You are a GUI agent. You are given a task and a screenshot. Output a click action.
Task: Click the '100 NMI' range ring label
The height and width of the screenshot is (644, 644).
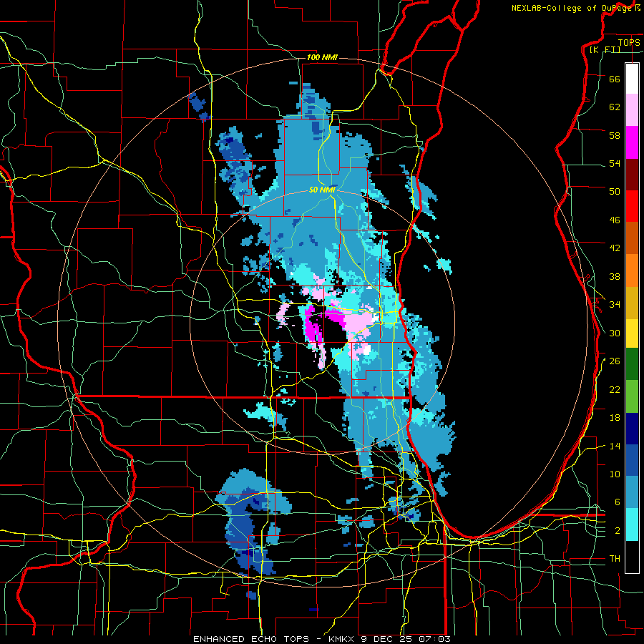pos(322,57)
